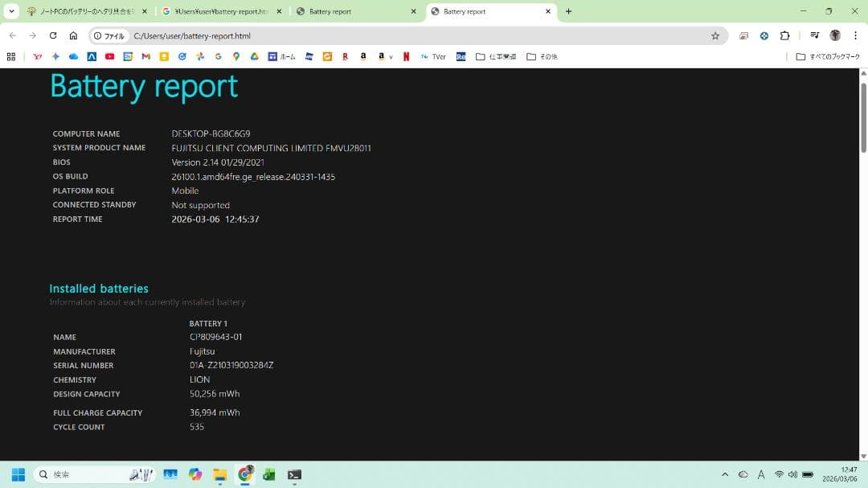Click the home button in toolbar

pos(73,35)
